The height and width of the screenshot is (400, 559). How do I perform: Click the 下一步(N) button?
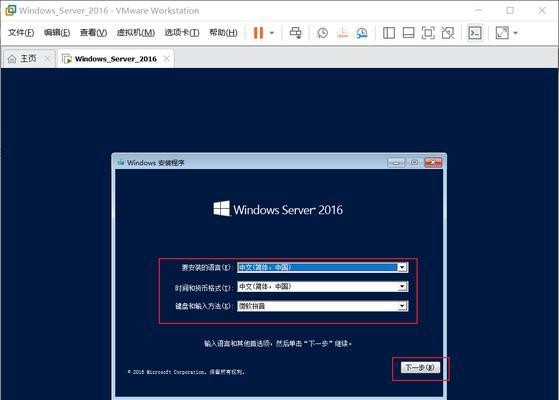420,368
